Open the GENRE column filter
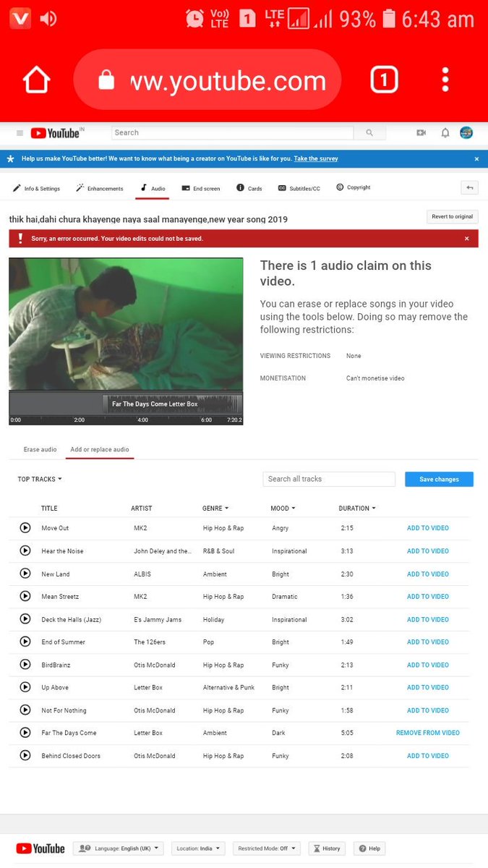The height and width of the screenshot is (868, 488). click(x=215, y=509)
